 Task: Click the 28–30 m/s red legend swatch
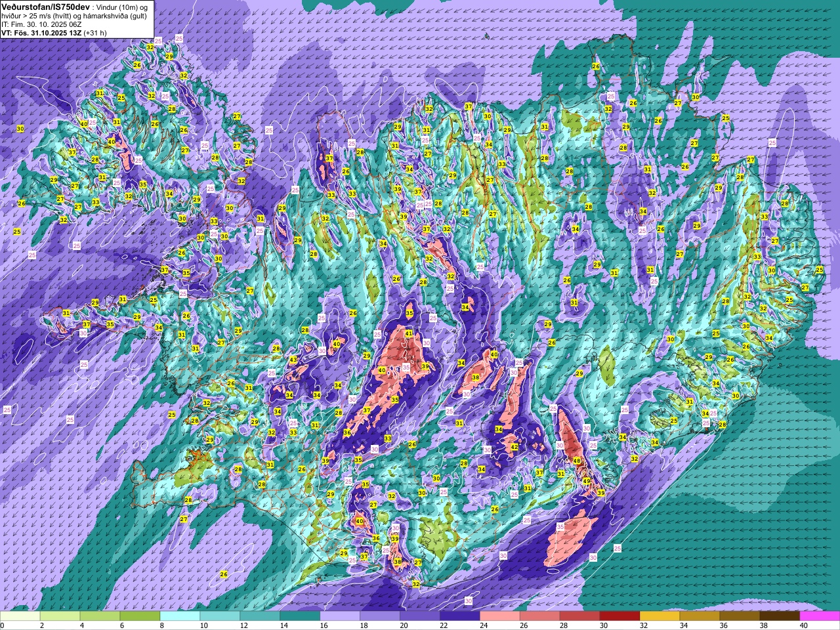(580, 617)
